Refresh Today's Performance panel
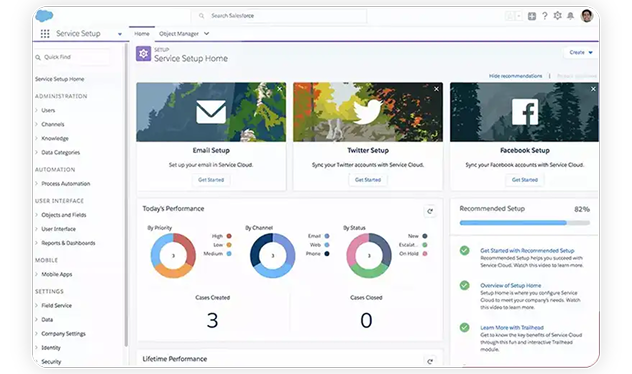 click(x=430, y=211)
